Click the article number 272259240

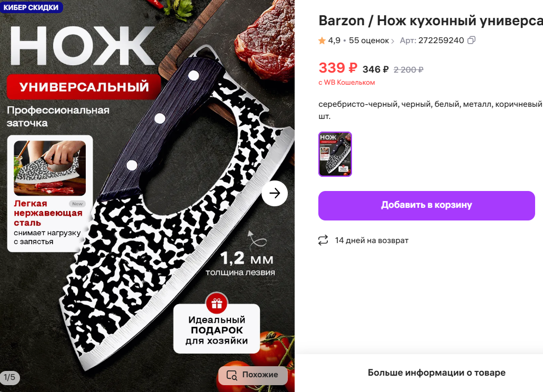(441, 41)
